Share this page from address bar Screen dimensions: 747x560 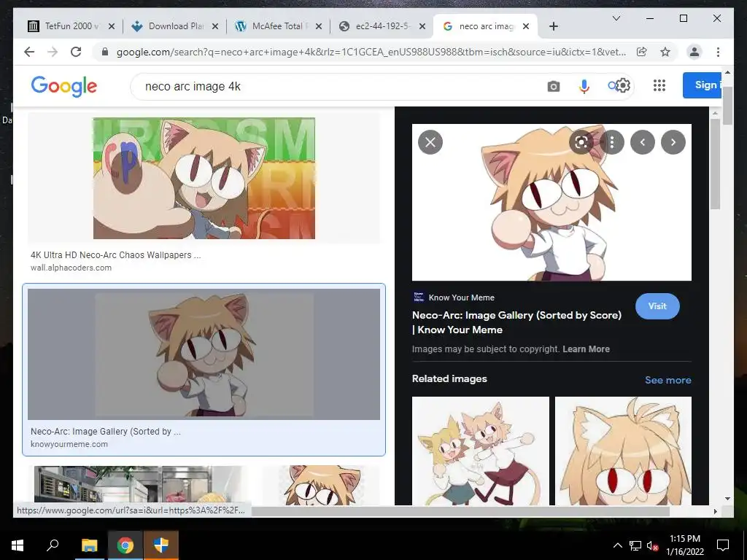tap(642, 52)
